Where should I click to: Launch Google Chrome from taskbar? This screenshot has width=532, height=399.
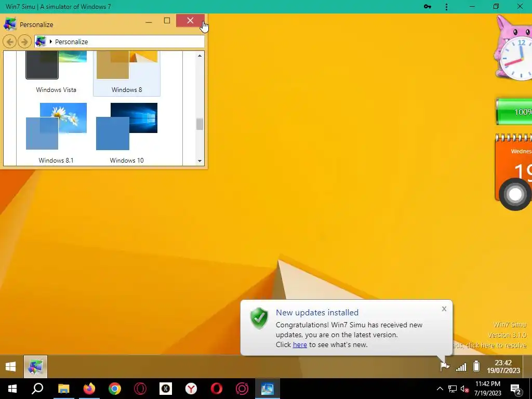point(115,389)
